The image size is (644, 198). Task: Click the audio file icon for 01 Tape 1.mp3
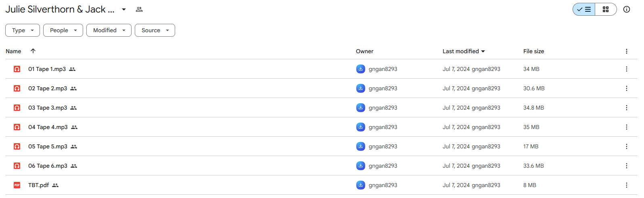(17, 69)
